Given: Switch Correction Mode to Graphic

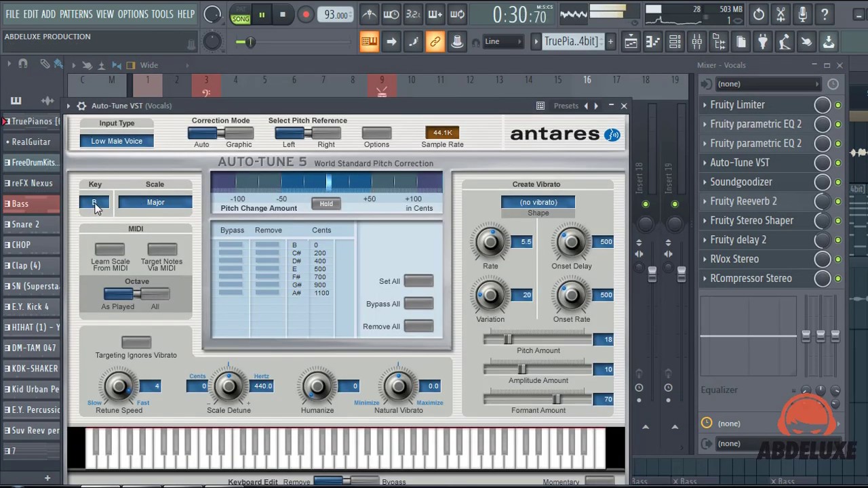Looking at the screenshot, I should coord(239,133).
